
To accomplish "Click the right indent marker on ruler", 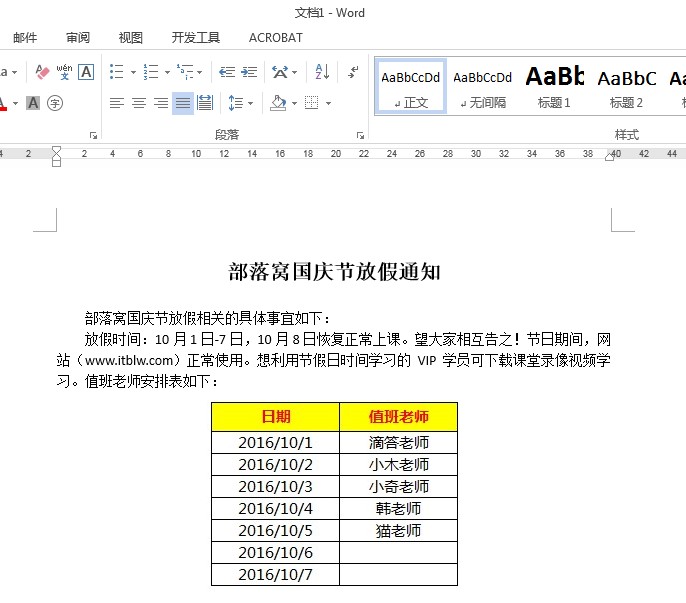I will click(x=609, y=157).
